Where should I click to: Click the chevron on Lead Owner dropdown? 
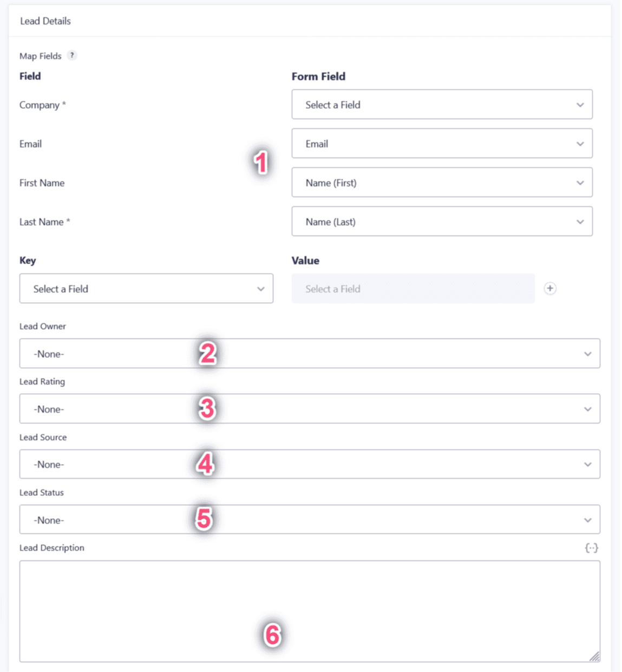[x=588, y=354]
